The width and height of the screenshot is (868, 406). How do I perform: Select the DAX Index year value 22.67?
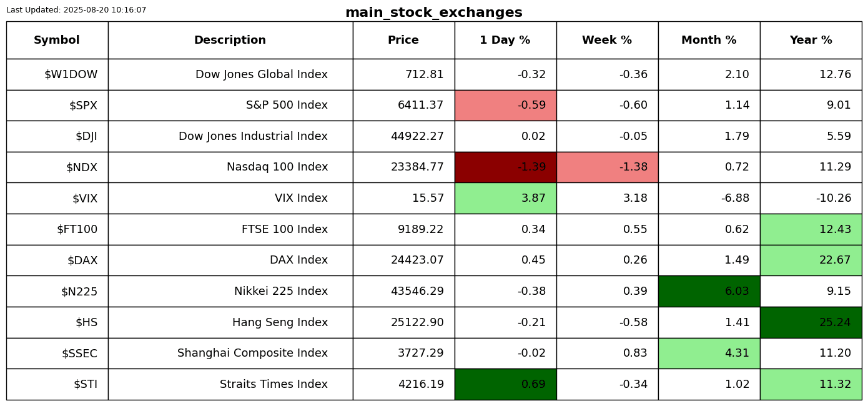click(x=835, y=260)
